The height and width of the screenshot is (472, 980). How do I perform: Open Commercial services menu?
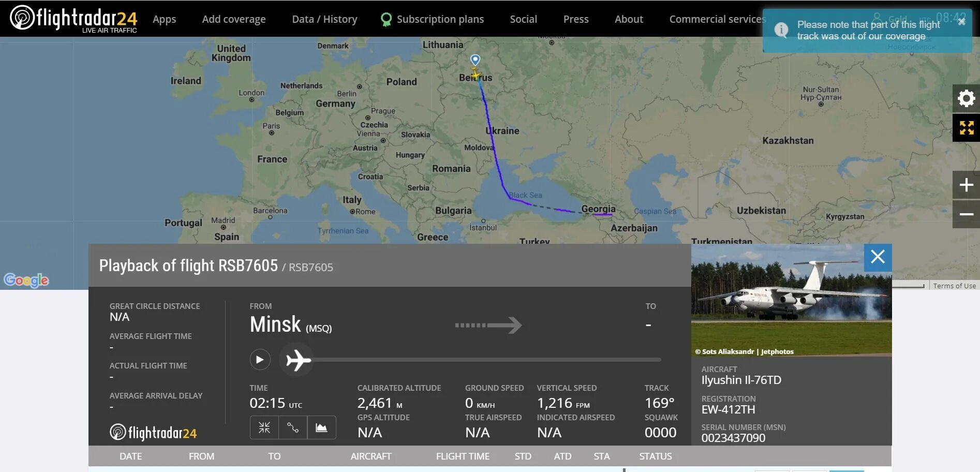pos(717,19)
